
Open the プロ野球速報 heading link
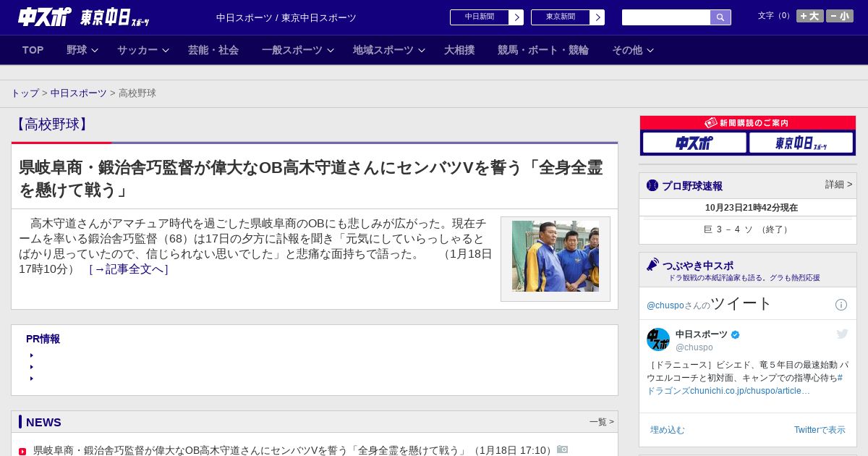pyautogui.click(x=692, y=186)
